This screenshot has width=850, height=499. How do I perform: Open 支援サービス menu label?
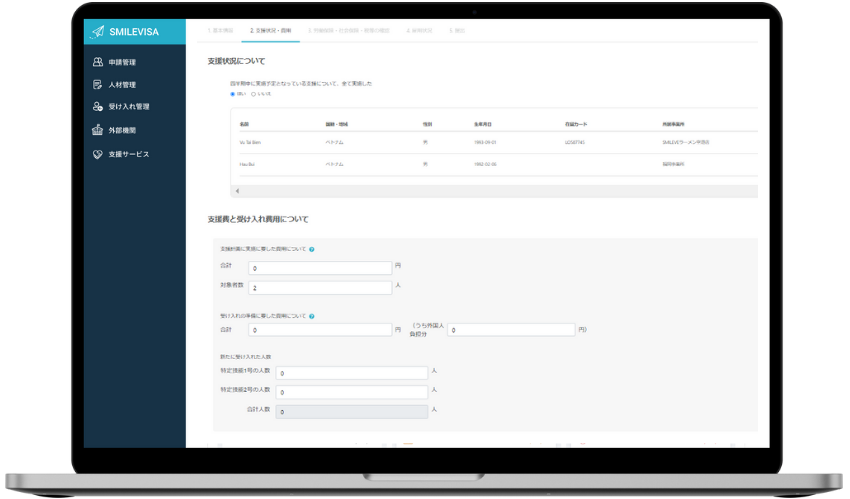point(128,154)
